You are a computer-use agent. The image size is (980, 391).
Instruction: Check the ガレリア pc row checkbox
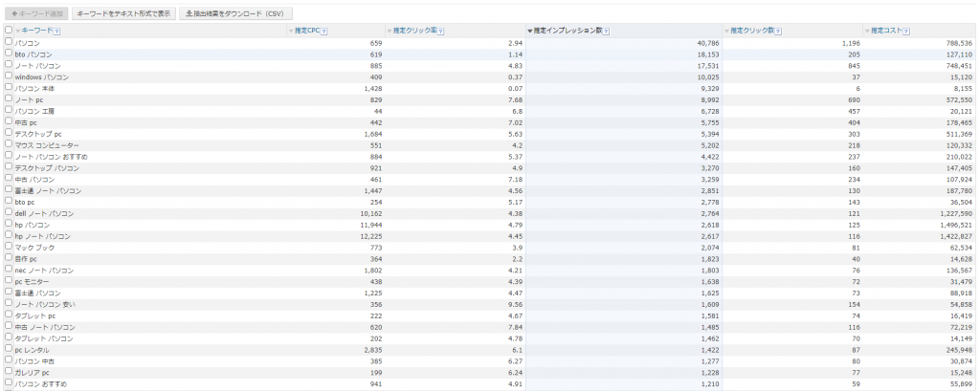point(8,371)
